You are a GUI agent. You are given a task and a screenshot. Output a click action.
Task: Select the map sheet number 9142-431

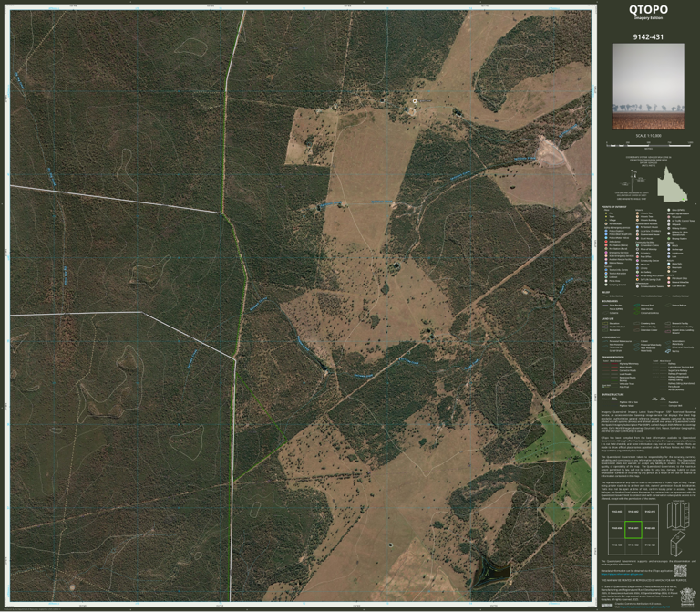coord(648,37)
